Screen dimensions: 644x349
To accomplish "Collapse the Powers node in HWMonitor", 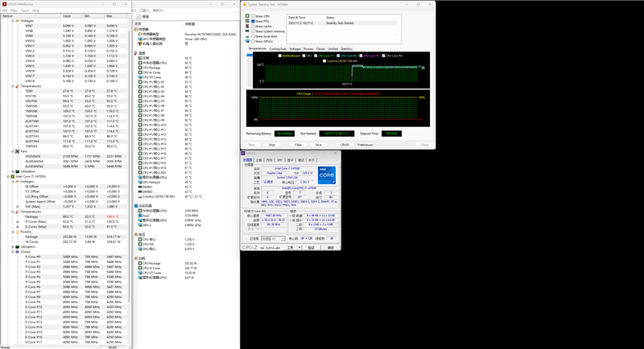I will tap(13, 232).
